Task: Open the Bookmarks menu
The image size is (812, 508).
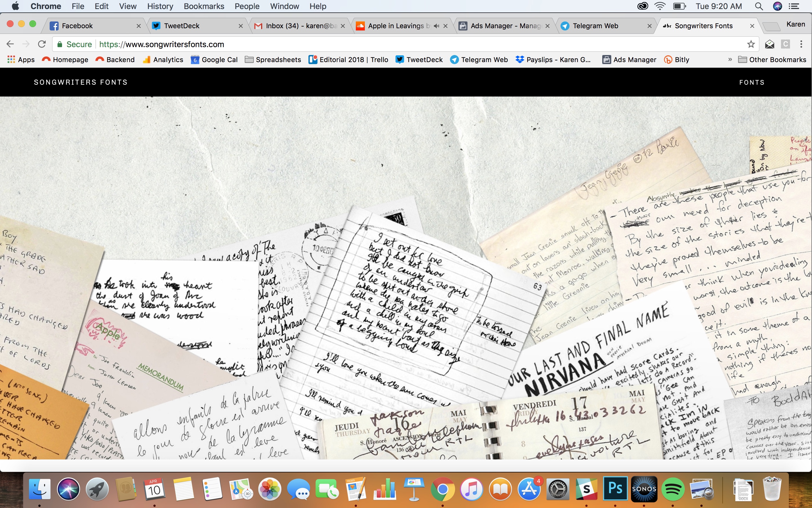Action: click(x=204, y=6)
